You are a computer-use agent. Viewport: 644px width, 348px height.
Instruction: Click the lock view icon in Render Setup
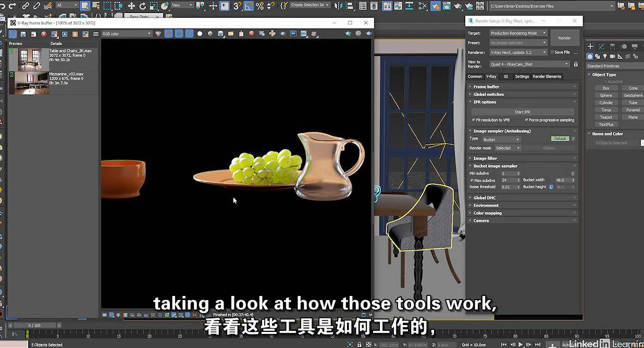click(576, 64)
